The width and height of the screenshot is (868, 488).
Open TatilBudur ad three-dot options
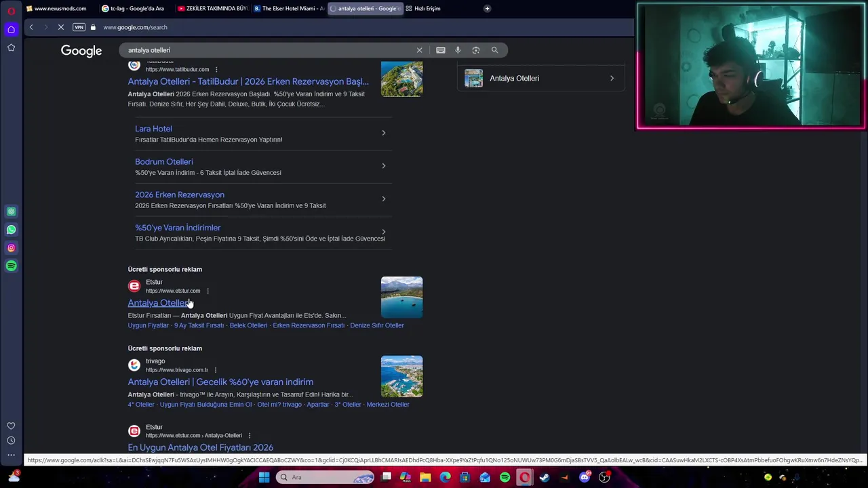click(216, 69)
